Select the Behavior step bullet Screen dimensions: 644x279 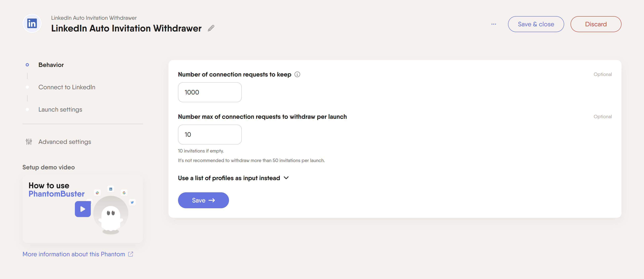tap(27, 65)
